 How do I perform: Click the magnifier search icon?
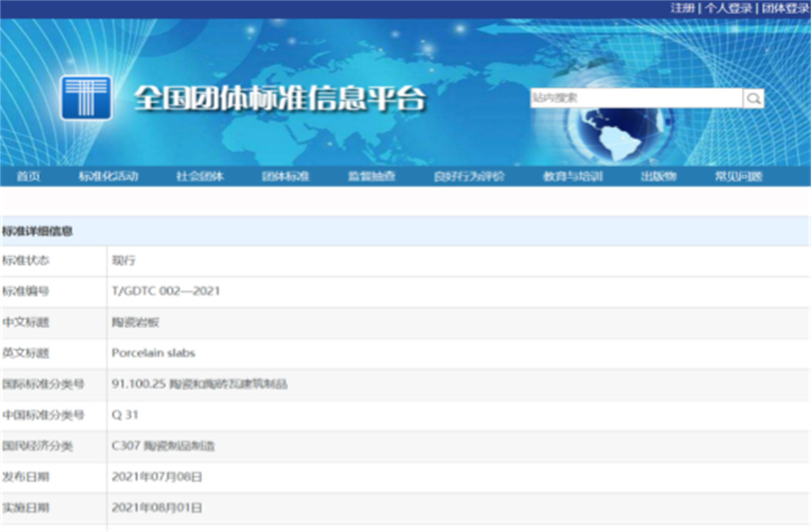[753, 99]
